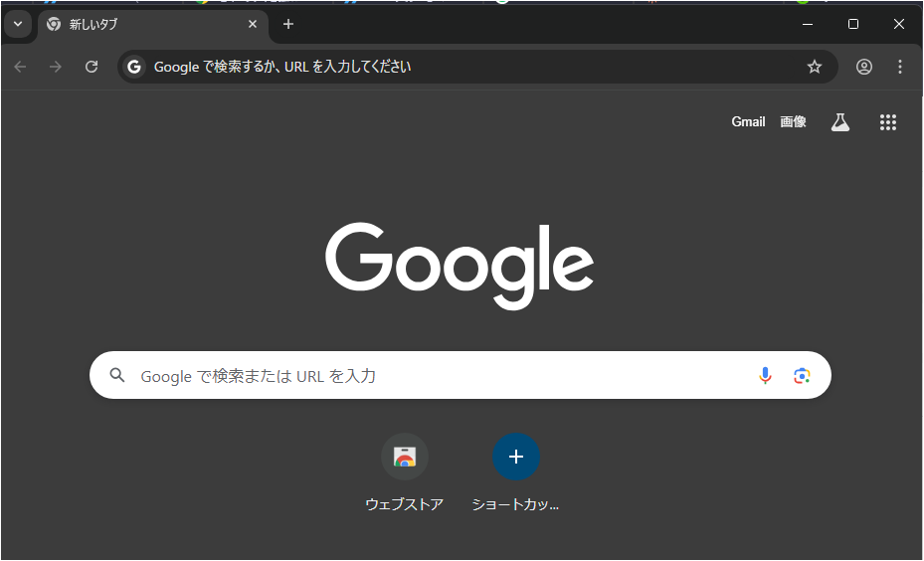Viewport: 924px width, 561px height.
Task: Click the ウェブストア label text
Action: [405, 504]
